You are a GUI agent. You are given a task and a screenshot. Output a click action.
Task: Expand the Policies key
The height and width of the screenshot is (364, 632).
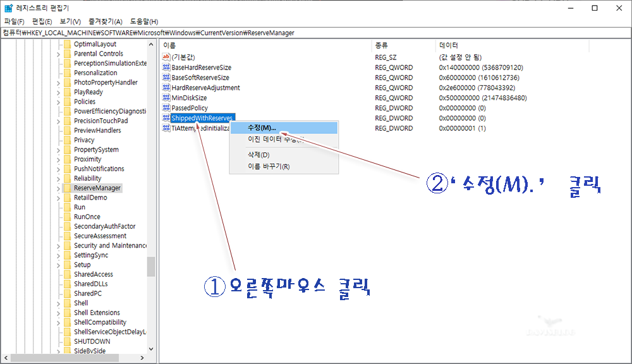tap(58, 102)
